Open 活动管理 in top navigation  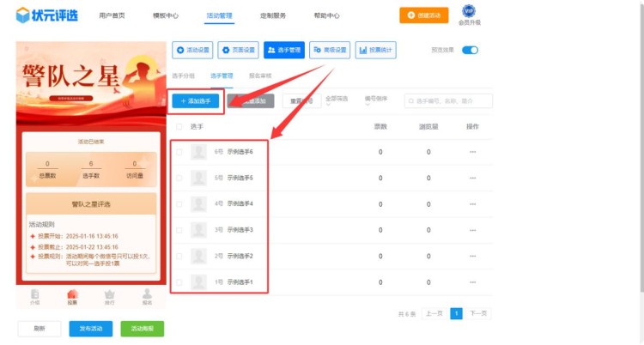[219, 15]
